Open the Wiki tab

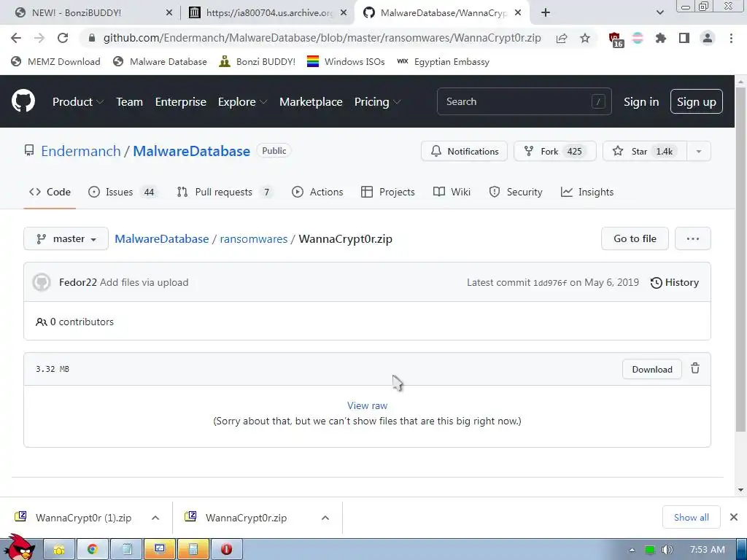452,192
